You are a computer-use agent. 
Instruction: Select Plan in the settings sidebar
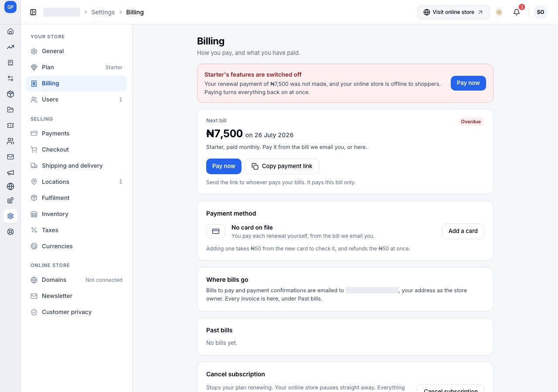(x=76, y=68)
